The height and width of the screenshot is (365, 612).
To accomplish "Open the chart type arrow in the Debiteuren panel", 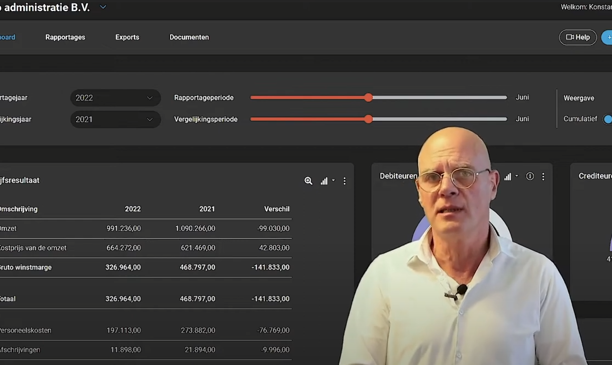I will click(x=516, y=176).
